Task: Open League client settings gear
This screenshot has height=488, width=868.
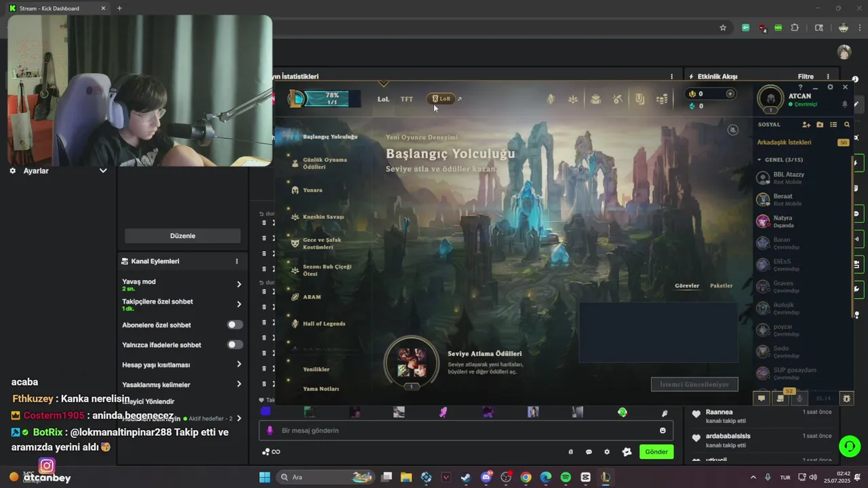Action: click(x=830, y=87)
